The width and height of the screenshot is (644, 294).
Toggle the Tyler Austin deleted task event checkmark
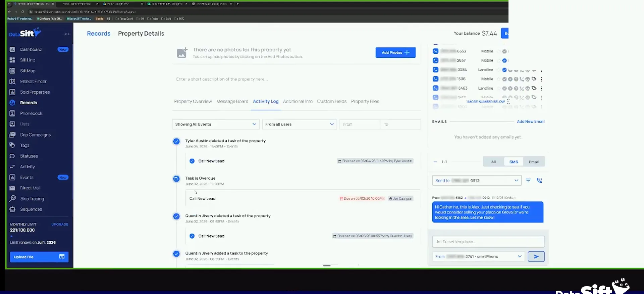tap(176, 141)
